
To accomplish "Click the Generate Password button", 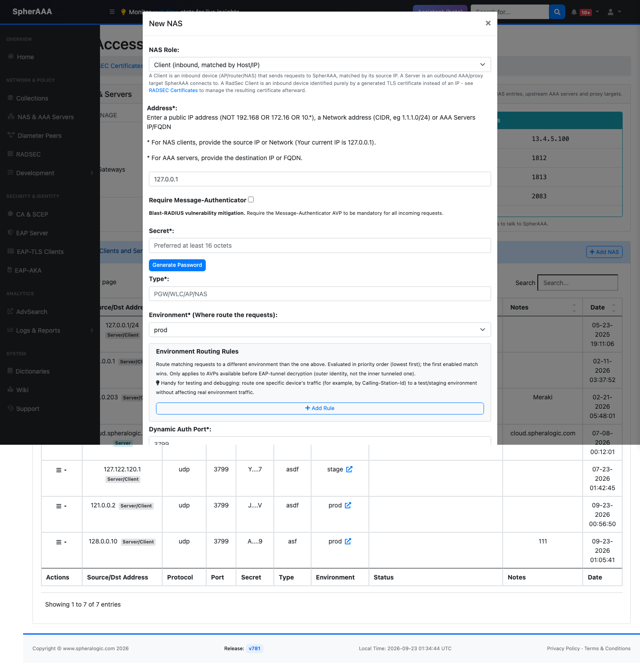I will click(x=177, y=265).
